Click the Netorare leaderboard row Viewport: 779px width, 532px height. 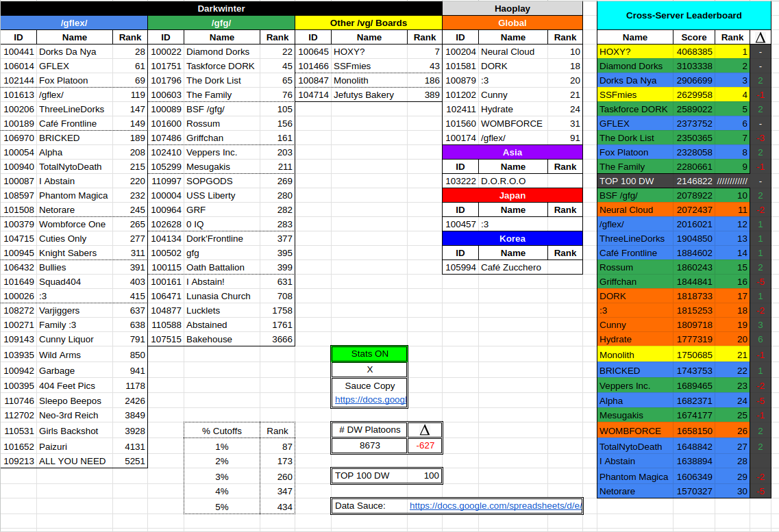coord(684,492)
